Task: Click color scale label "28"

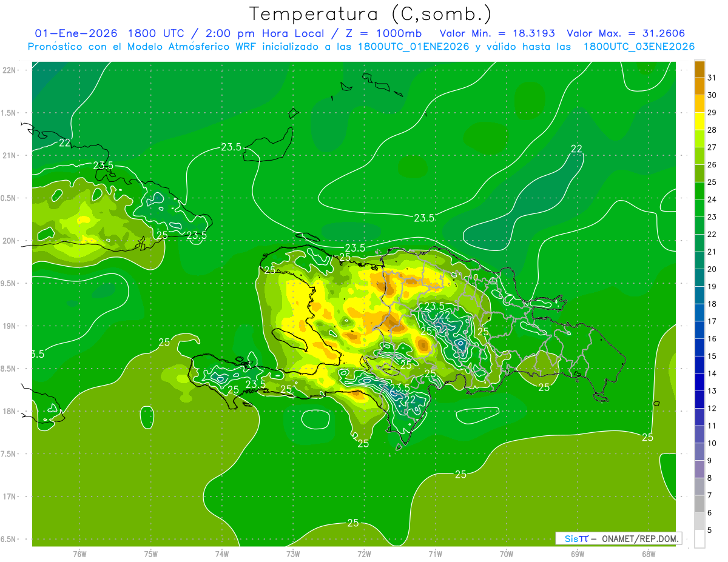Action: pyautogui.click(x=712, y=130)
